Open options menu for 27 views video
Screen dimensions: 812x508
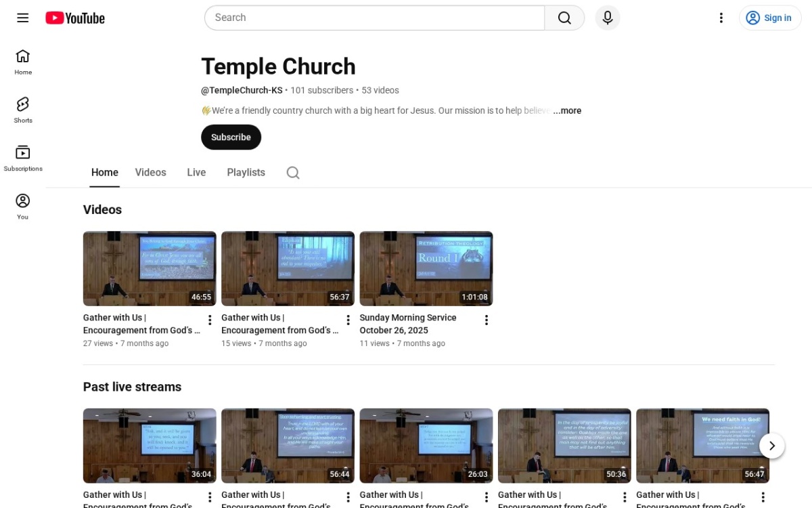pyautogui.click(x=210, y=320)
